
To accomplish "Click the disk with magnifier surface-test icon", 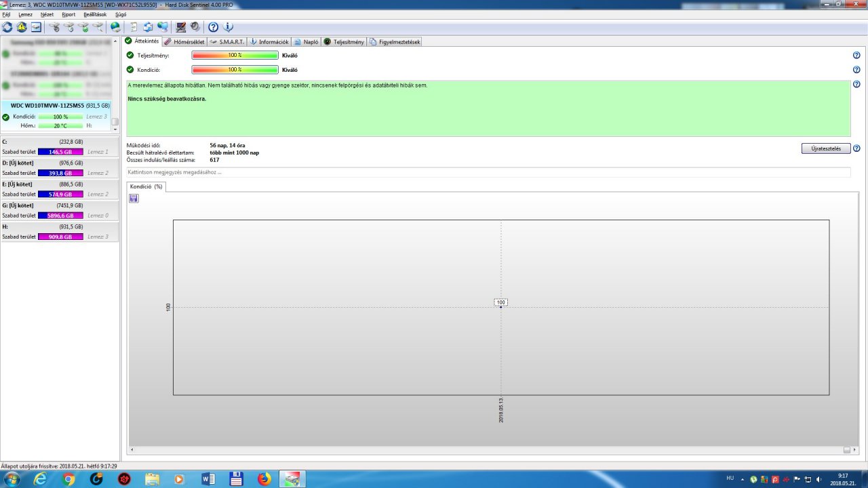I will pos(98,27).
